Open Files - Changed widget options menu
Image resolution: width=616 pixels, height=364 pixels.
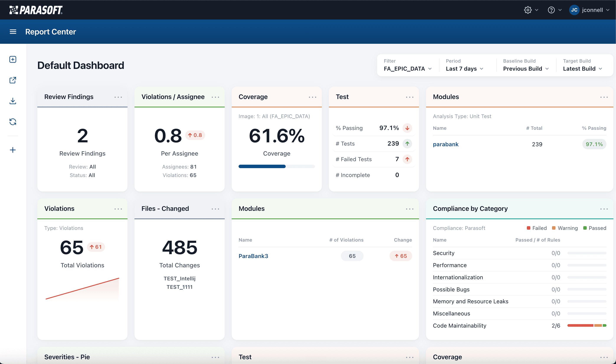tap(215, 209)
